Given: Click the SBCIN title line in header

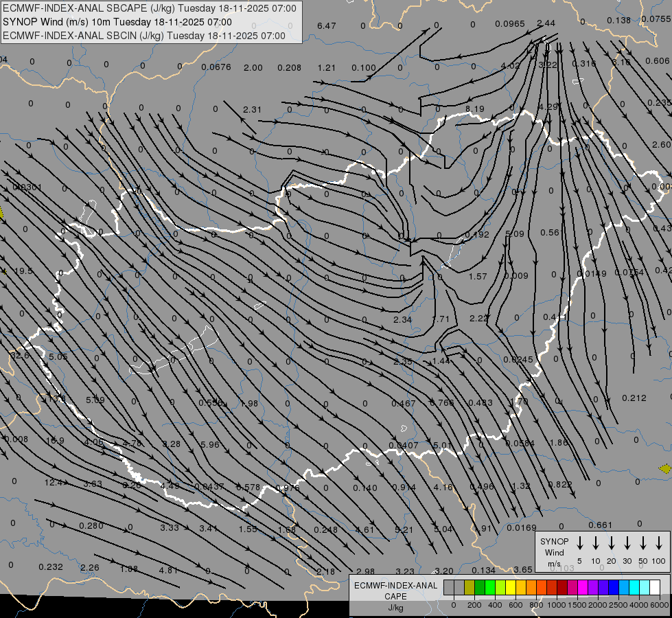Looking at the screenshot, I should [144, 36].
